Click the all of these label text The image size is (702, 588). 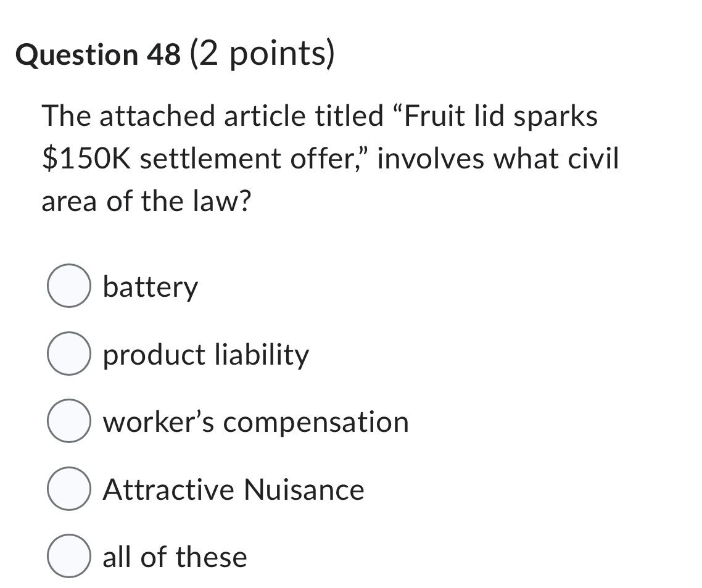pyautogui.click(x=174, y=557)
